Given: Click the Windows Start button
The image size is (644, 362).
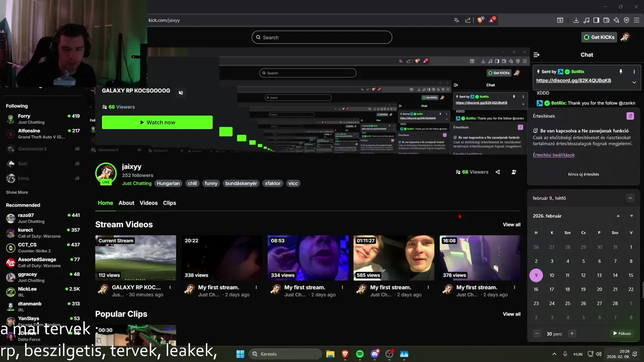Looking at the screenshot, I should click(240, 354).
